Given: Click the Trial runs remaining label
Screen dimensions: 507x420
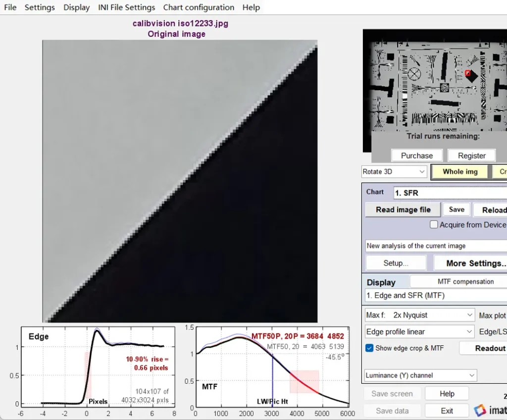Looking at the screenshot, I should coord(443,136).
